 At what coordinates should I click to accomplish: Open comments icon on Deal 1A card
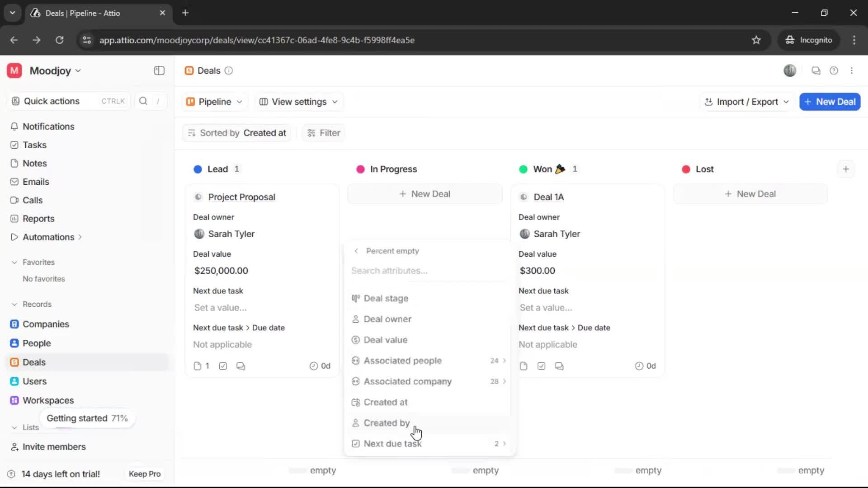click(x=559, y=366)
